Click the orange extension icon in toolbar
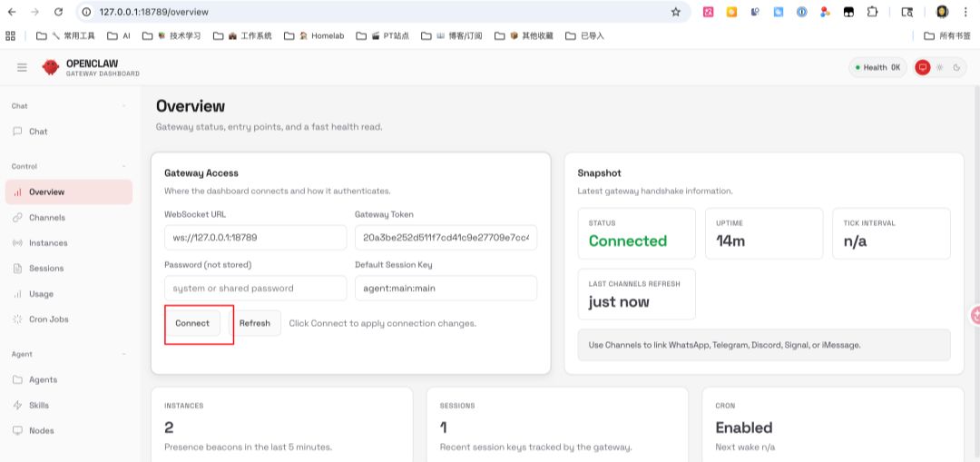 [731, 12]
